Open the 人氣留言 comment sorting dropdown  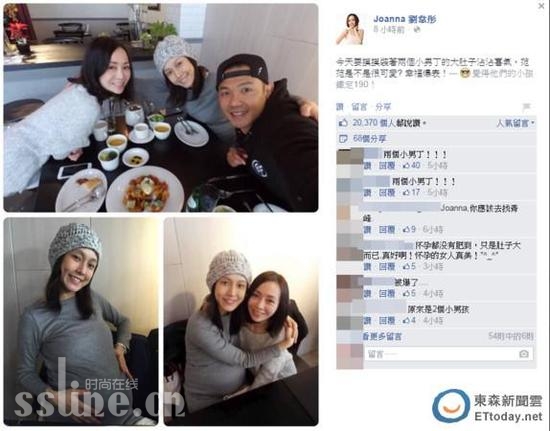[x=516, y=123]
